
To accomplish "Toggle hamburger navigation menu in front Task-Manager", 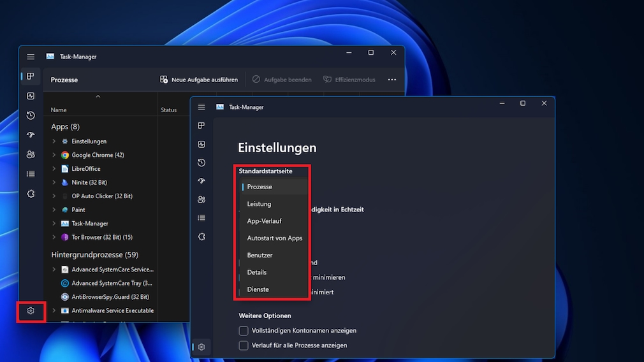I will pos(201,107).
